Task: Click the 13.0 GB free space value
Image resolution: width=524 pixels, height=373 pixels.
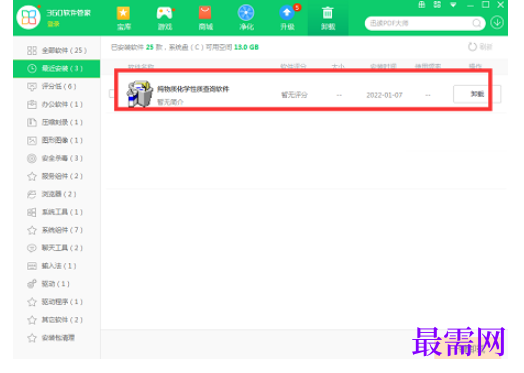Action: pyautogui.click(x=246, y=47)
